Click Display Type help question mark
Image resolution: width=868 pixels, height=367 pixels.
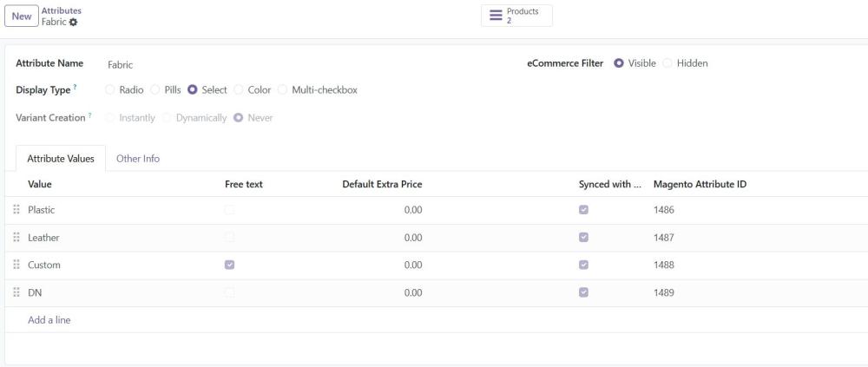(75, 88)
